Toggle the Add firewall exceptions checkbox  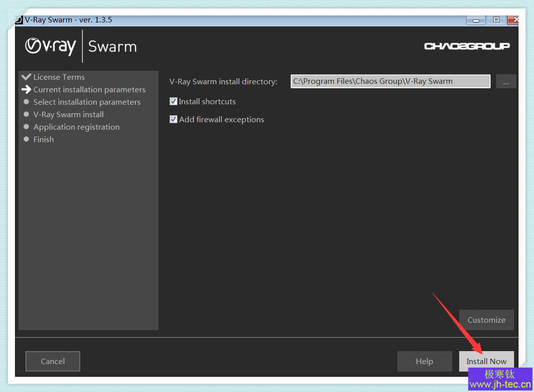tap(174, 120)
